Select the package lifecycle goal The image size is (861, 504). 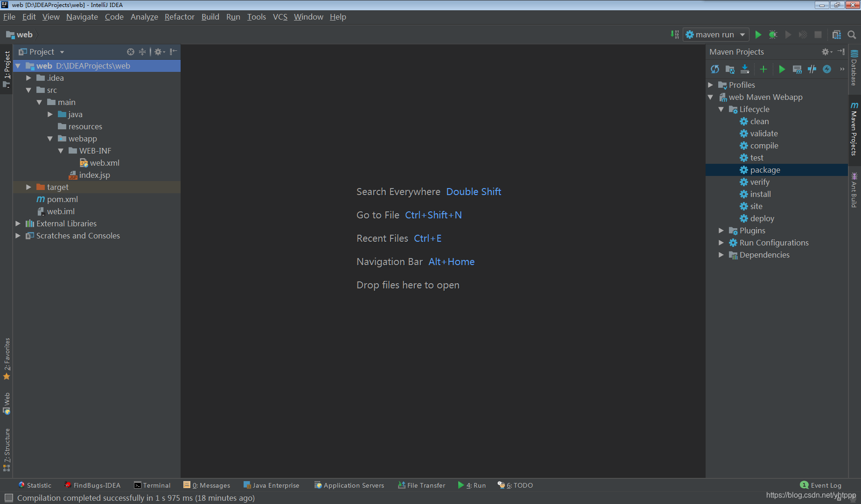point(777,170)
